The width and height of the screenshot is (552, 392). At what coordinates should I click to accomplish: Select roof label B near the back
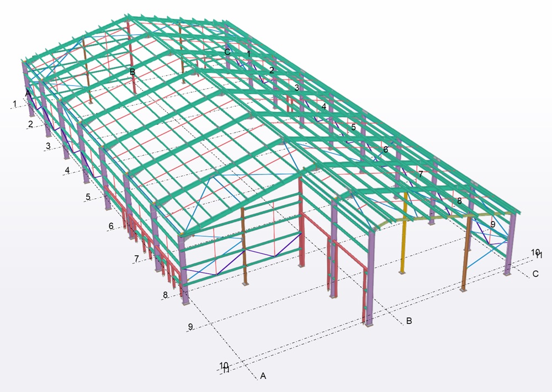click(132, 72)
